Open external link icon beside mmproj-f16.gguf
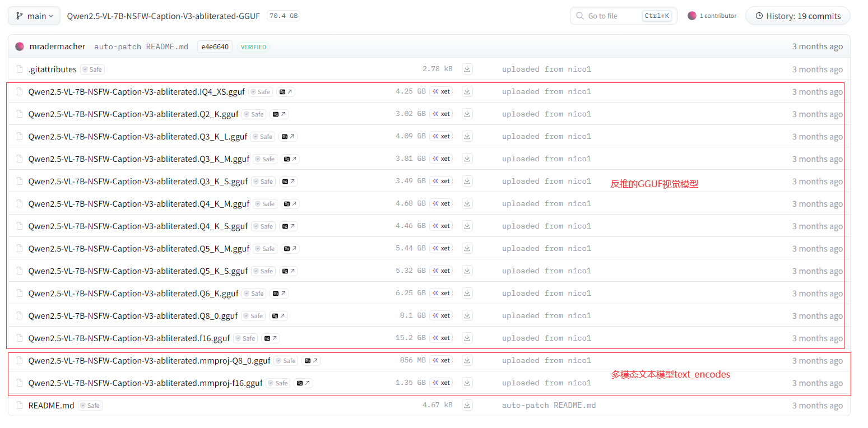Screen dimensions: 868x428 [303, 383]
